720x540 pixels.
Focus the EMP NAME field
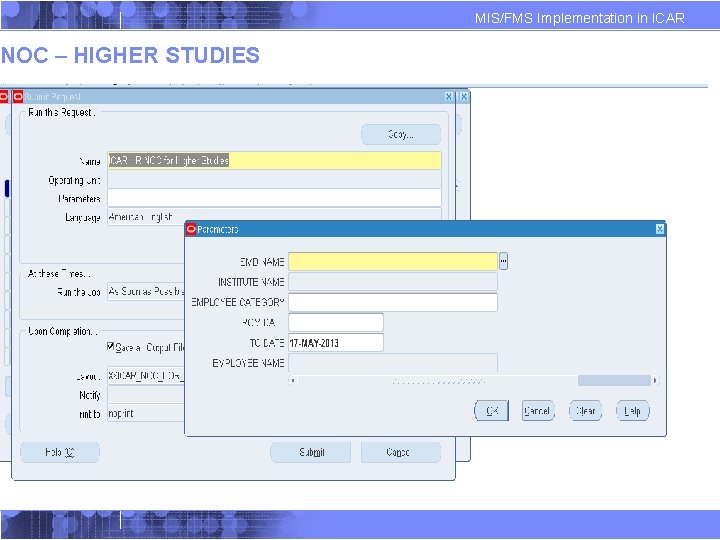(x=393, y=261)
